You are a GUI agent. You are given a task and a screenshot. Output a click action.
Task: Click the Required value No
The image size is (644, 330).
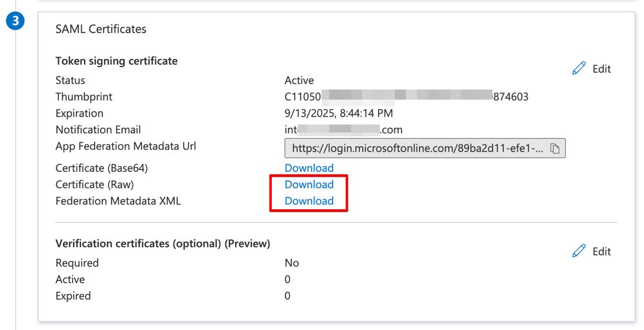click(292, 263)
